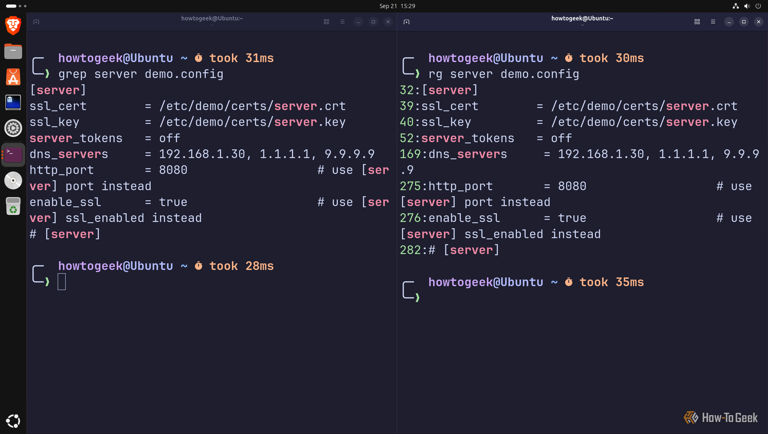Click 'enable_ssl = true' in the left terminal
Screen dimensions: 768x434
(108, 202)
